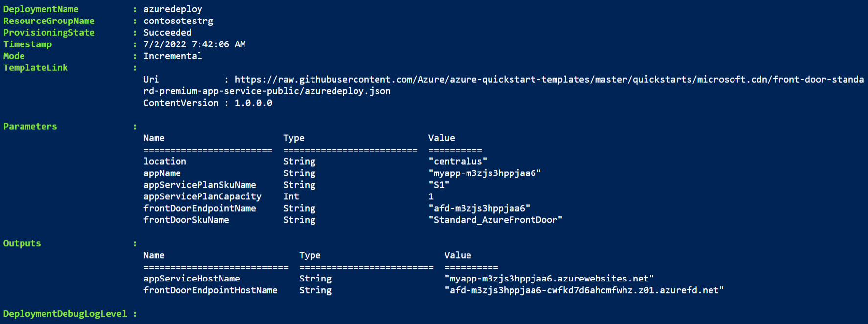Click the DeploymentDebugLogLevel label

tap(65, 314)
